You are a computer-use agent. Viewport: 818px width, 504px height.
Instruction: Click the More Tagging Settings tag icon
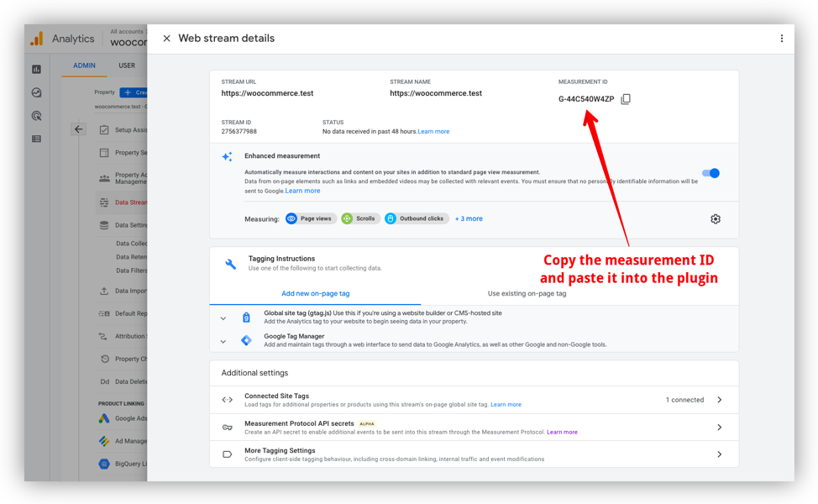[227, 454]
